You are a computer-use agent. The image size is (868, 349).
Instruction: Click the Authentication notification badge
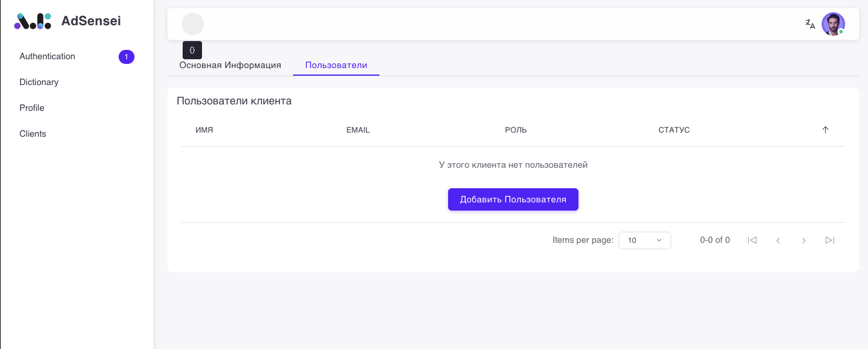[x=126, y=56]
